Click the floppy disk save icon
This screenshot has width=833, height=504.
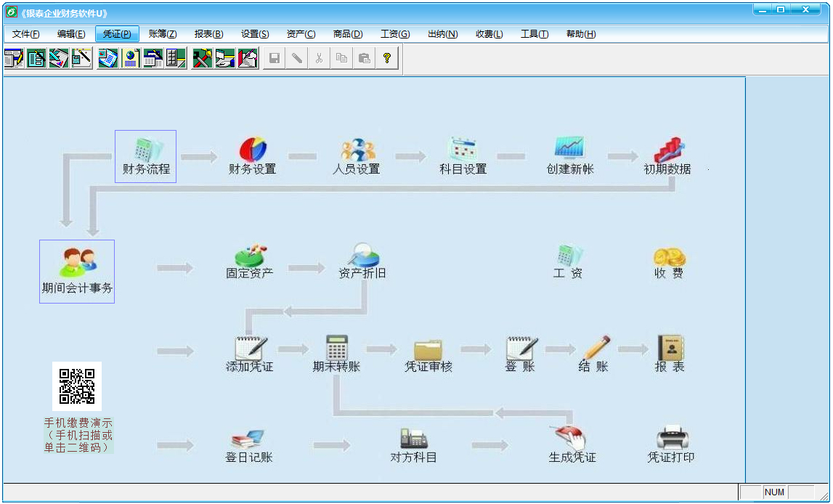275,58
